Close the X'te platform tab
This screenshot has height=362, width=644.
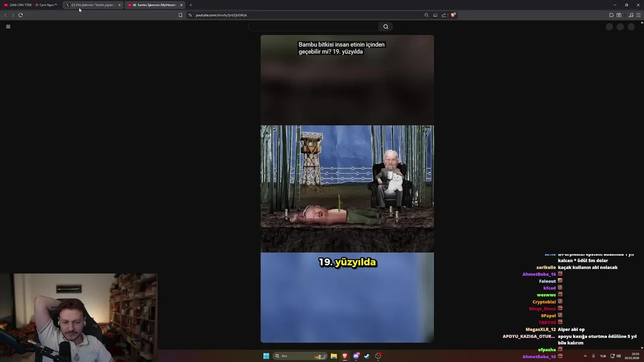click(x=119, y=5)
